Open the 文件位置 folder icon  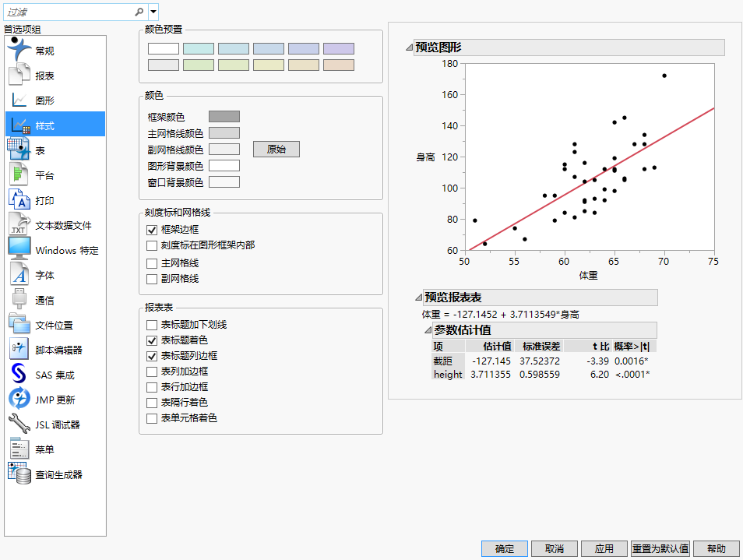pos(19,325)
